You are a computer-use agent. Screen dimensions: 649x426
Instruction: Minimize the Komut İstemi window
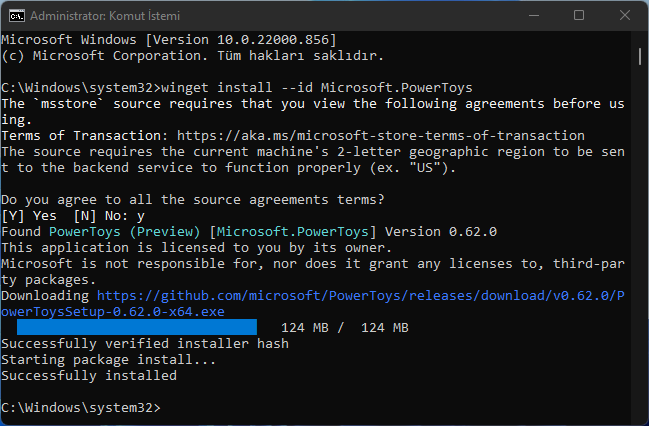tap(534, 16)
